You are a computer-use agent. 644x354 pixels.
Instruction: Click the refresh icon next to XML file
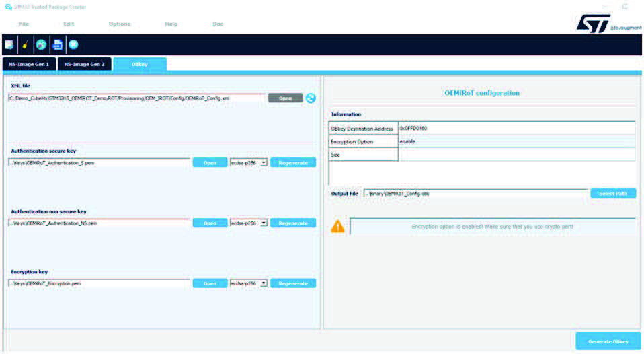pos(311,98)
